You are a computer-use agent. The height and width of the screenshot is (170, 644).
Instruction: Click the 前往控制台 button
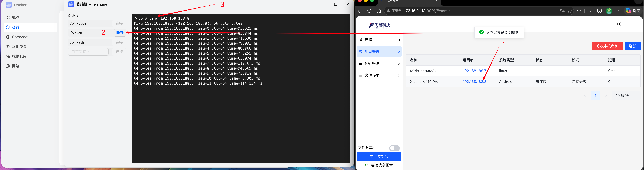pos(379,157)
